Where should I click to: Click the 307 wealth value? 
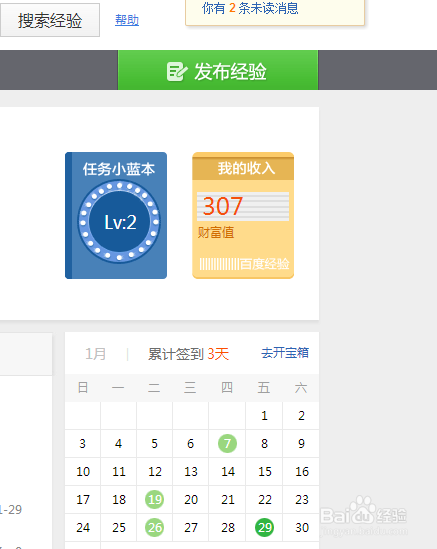point(223,206)
